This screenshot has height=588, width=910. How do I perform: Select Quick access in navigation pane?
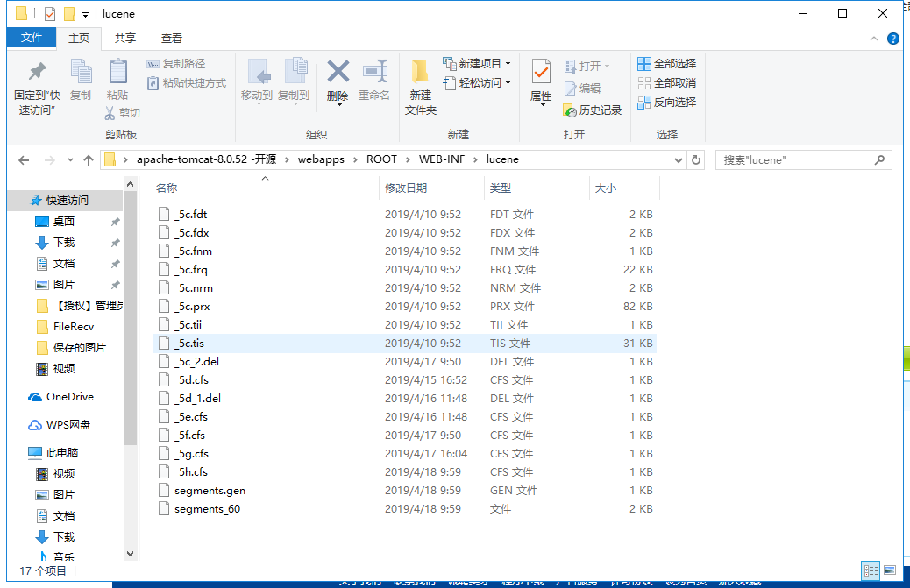pos(67,201)
